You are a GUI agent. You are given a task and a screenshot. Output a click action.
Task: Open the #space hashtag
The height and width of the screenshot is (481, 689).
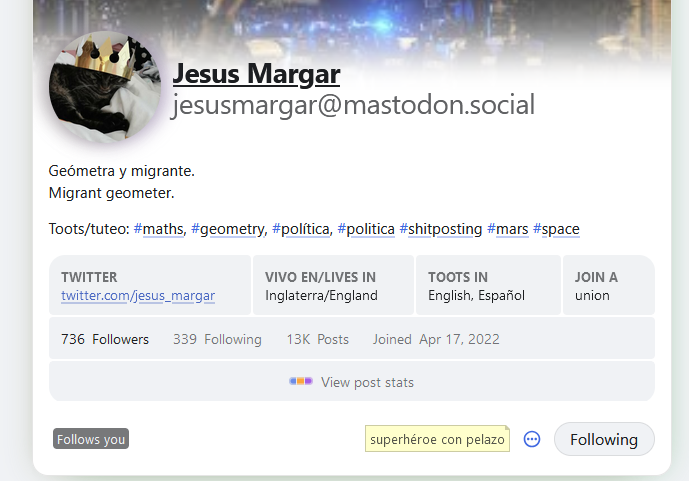pos(556,229)
